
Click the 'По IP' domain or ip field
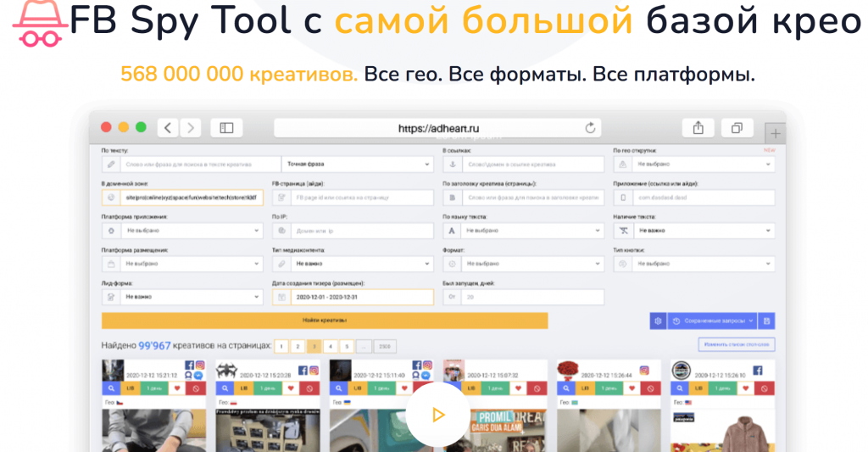point(353,231)
